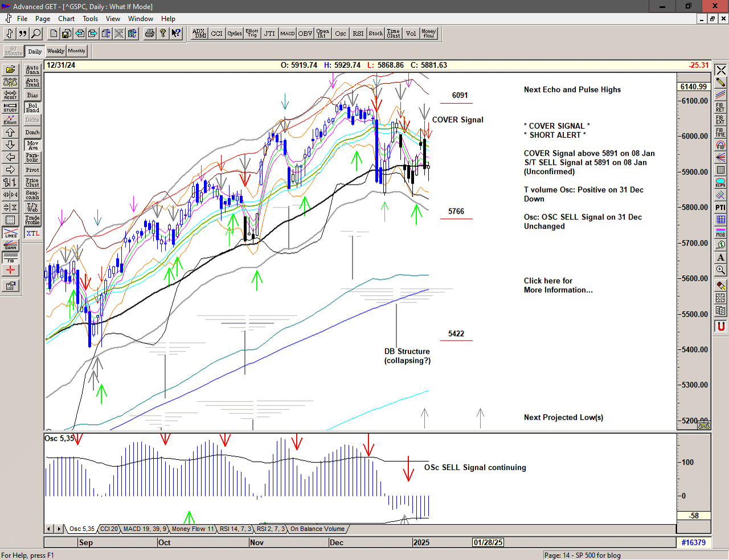Toggle the Mov Ave overlay
The height and width of the screenshot is (560, 729).
tap(32, 145)
